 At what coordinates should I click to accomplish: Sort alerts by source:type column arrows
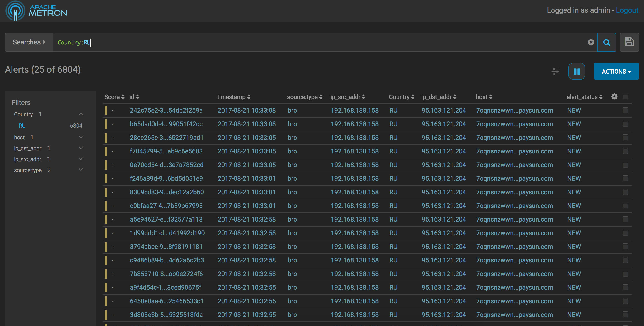tap(321, 97)
